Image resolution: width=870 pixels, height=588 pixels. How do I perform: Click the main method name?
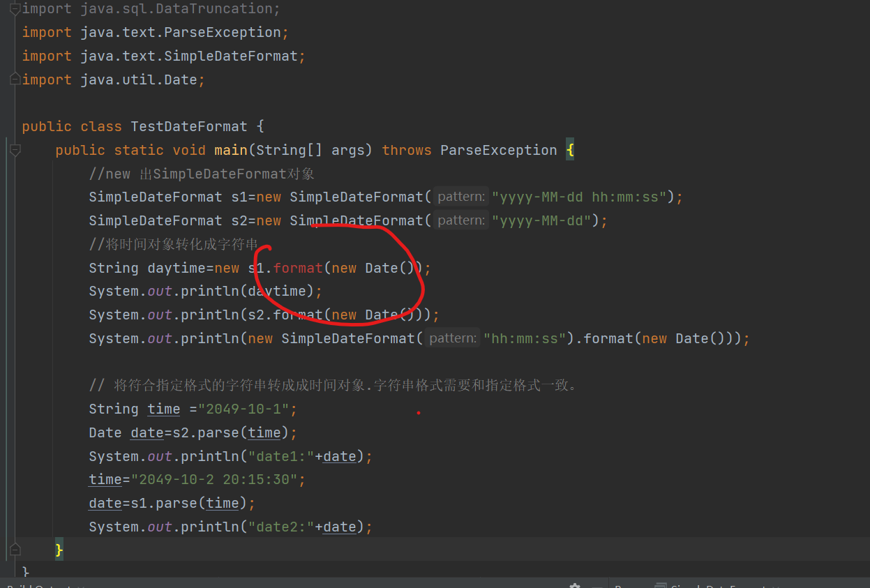coord(231,150)
